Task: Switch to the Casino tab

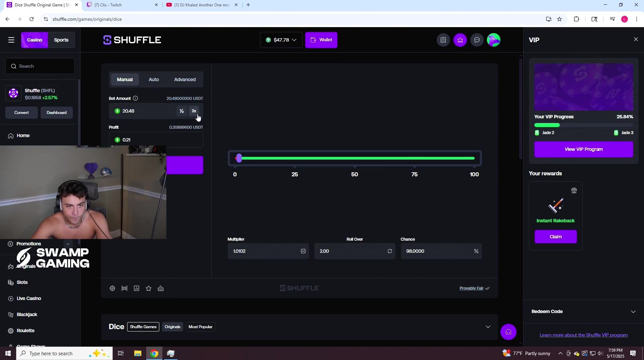Action: [35, 40]
